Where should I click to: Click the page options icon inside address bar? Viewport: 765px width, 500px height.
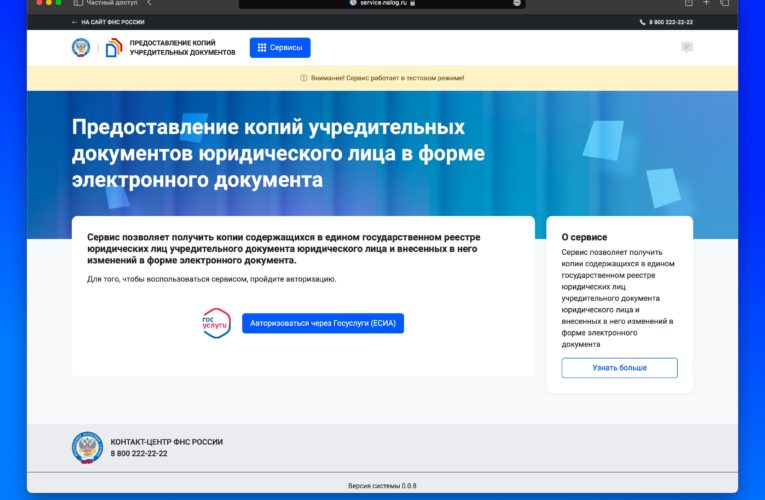tap(517, 3)
